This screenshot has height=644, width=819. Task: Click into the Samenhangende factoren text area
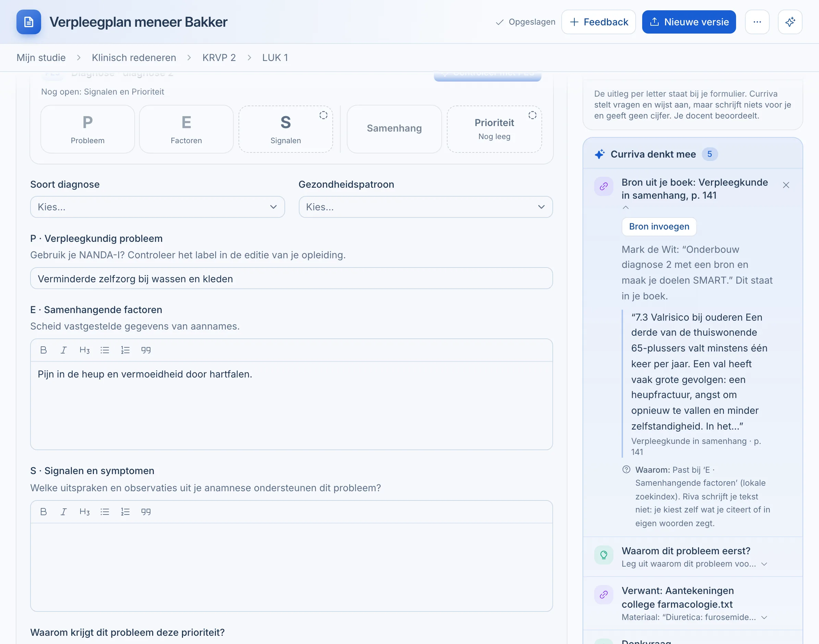[291, 405]
